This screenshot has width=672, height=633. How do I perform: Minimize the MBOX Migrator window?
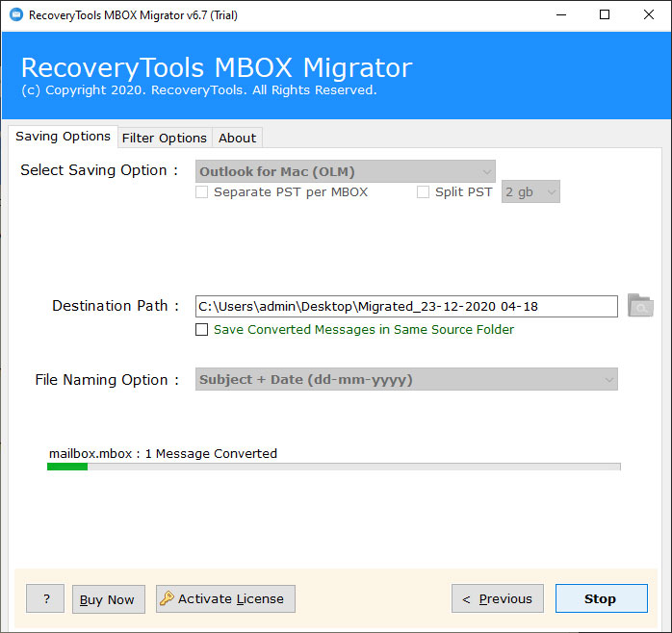tap(561, 15)
